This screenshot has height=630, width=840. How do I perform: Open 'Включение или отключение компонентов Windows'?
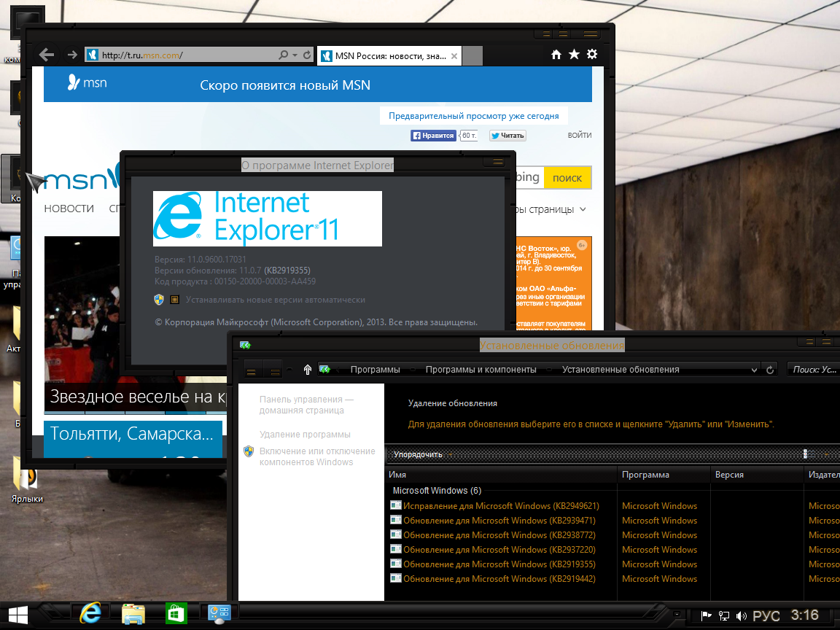coord(317,456)
